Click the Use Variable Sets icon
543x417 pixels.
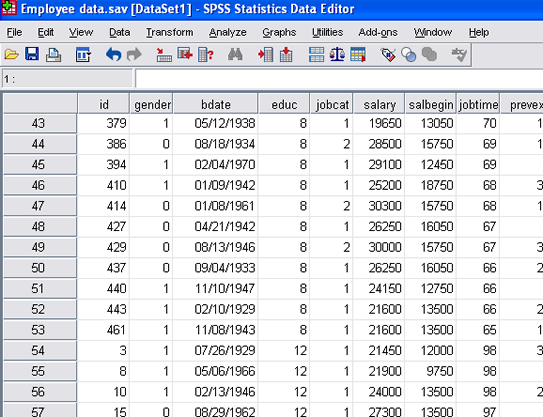(409, 55)
